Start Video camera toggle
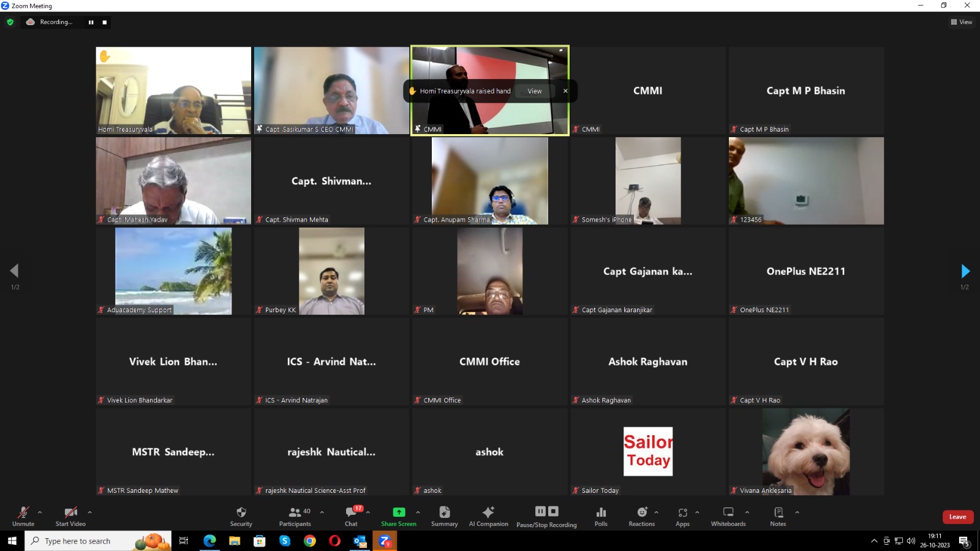Screen dimensions: 980x551 (70, 512)
